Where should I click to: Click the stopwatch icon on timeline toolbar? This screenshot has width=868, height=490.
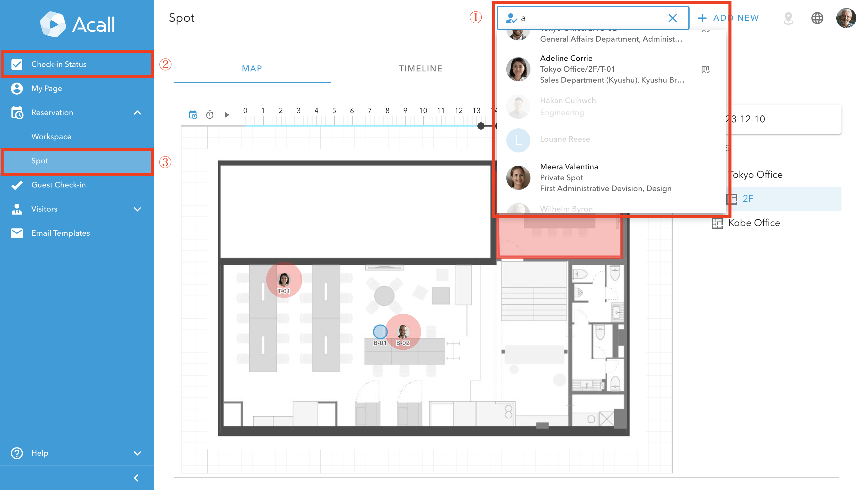[x=209, y=115]
